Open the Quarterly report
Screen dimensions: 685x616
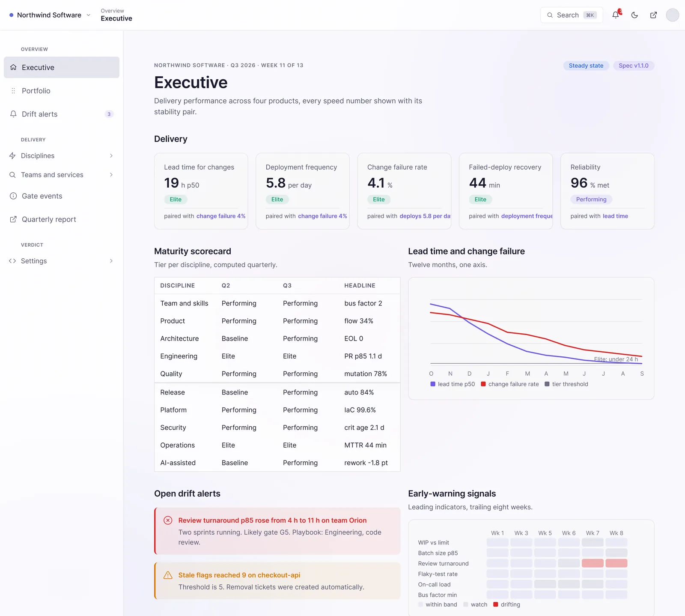(x=62, y=219)
